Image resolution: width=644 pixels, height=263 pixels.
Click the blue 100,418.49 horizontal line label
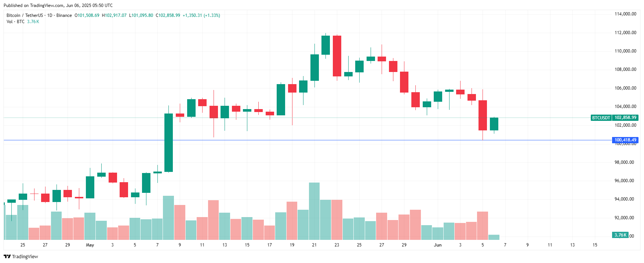pyautogui.click(x=626, y=140)
